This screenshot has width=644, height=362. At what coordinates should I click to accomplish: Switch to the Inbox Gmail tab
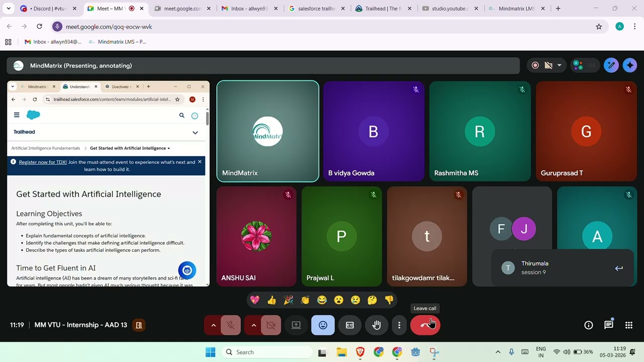click(x=249, y=9)
